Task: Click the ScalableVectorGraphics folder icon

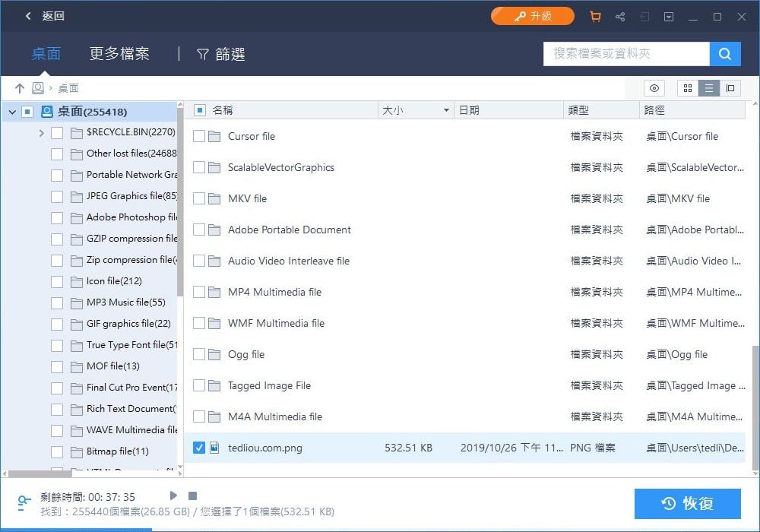Action: (x=214, y=168)
